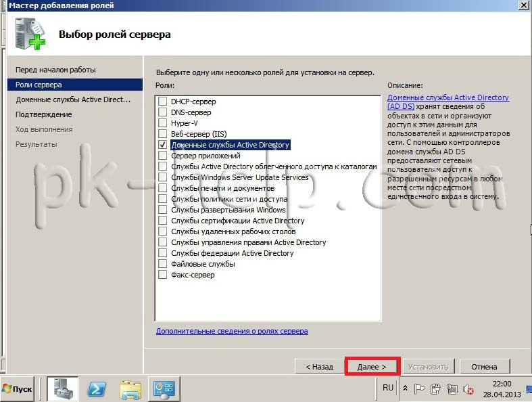Check Службы федерации Active Directory role

163,253
